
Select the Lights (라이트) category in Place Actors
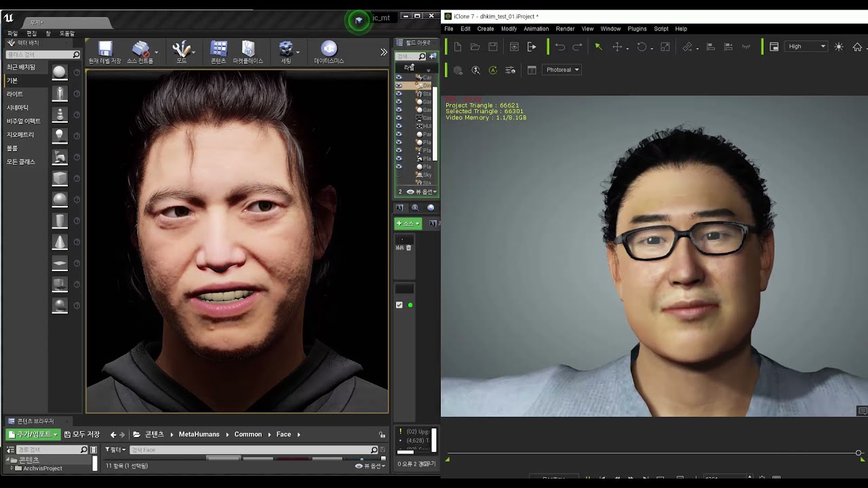click(15, 94)
